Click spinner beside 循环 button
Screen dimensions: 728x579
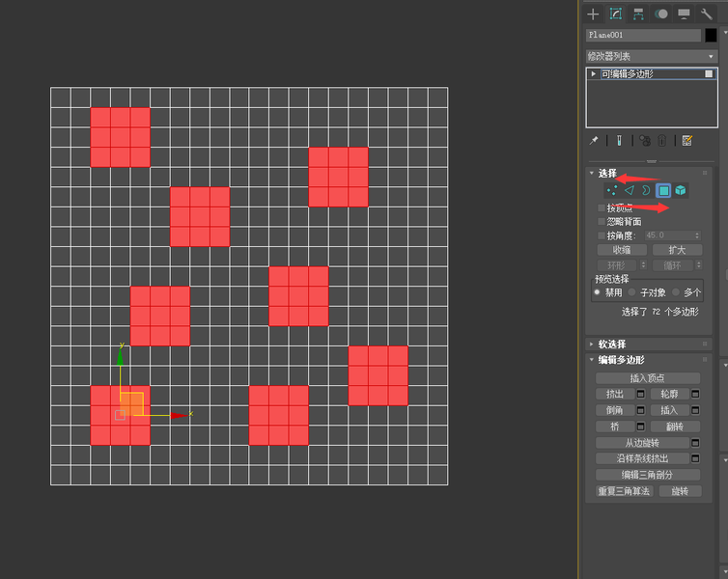point(698,265)
